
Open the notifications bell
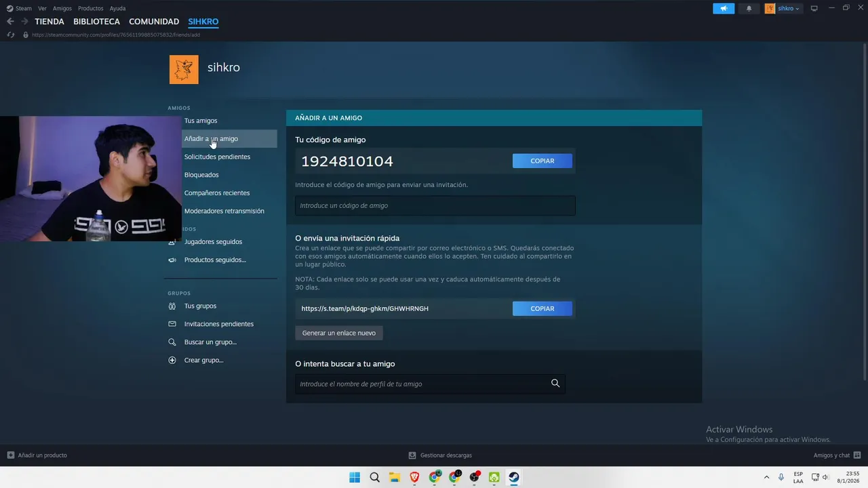749,8
